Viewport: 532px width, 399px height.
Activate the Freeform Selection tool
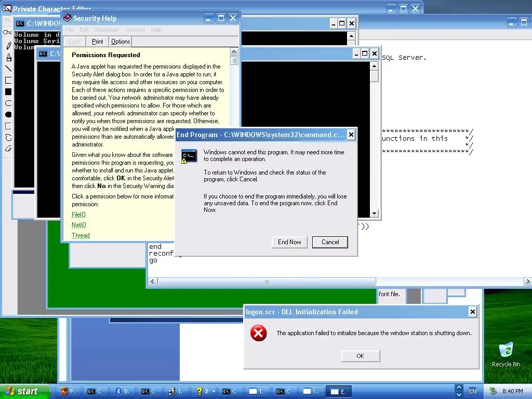(x=8, y=137)
